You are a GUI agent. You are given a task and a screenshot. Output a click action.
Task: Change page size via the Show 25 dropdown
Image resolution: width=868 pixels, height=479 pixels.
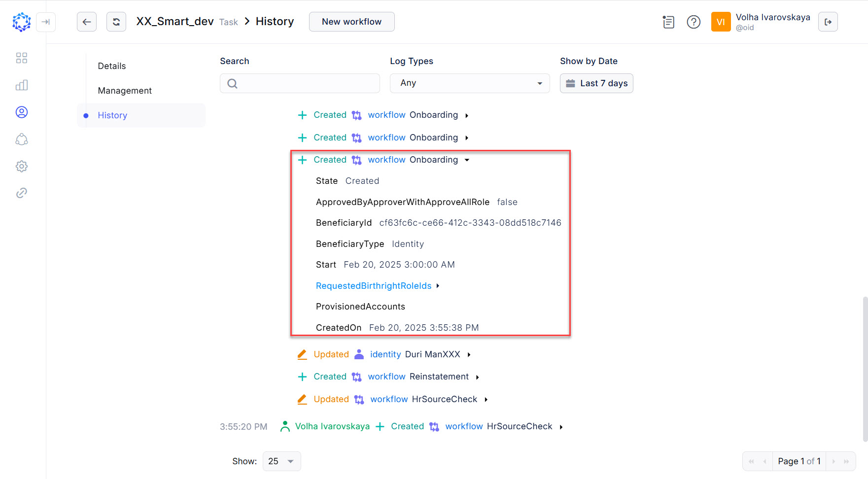pos(281,461)
